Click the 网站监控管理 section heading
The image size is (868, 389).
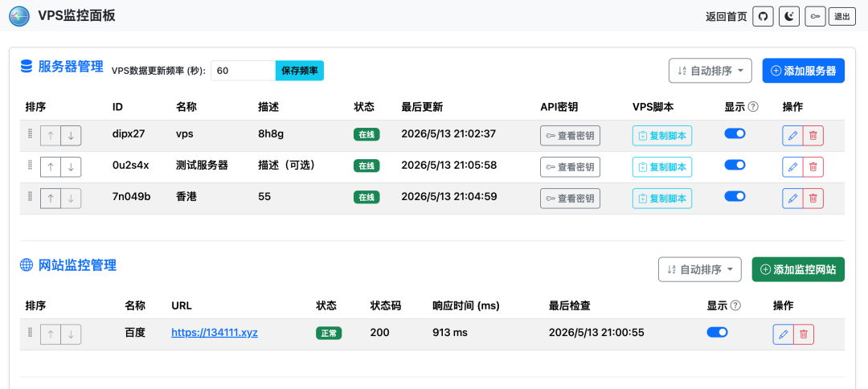[77, 265]
